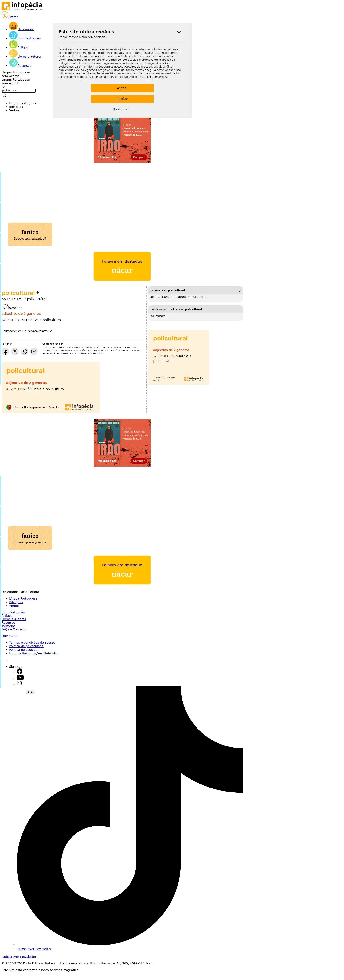Open the similar word link 'policultura'
344x980 pixels.
[x=158, y=316]
